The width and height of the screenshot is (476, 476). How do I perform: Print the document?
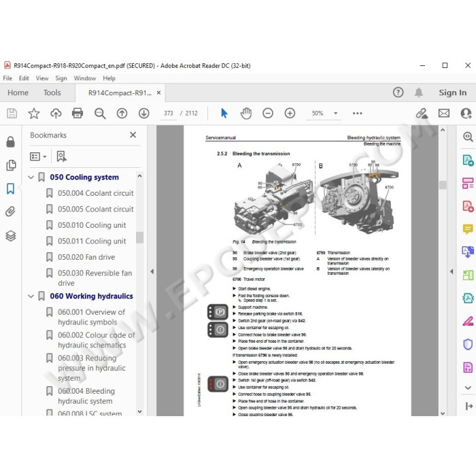(78, 114)
